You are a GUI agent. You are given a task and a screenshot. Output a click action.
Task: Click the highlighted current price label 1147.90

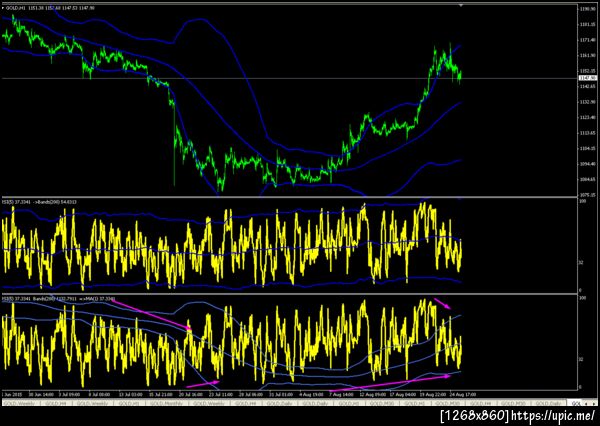(587, 78)
